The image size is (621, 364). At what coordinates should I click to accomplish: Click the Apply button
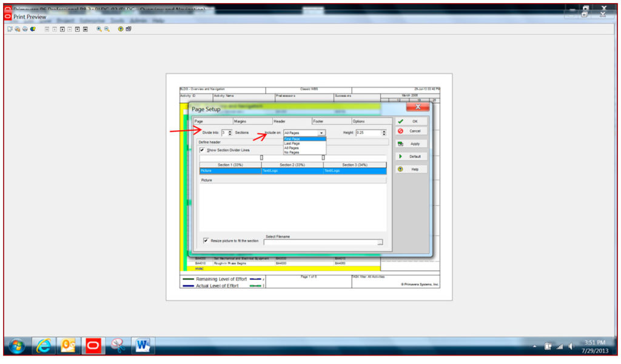coord(412,144)
